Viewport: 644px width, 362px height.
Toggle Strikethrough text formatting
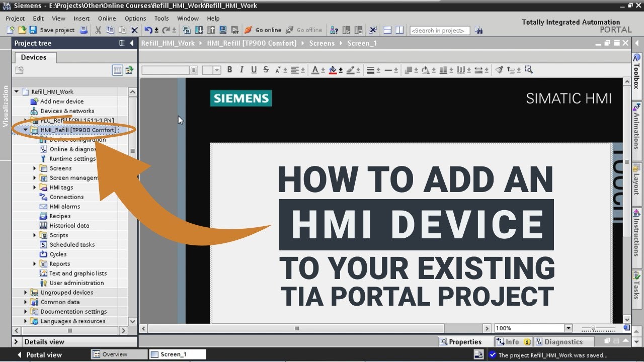[x=266, y=70]
